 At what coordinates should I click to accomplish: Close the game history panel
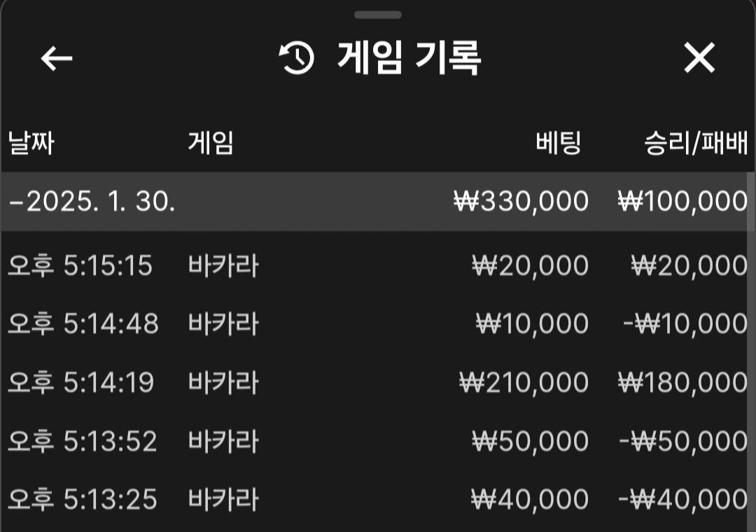coord(699,58)
